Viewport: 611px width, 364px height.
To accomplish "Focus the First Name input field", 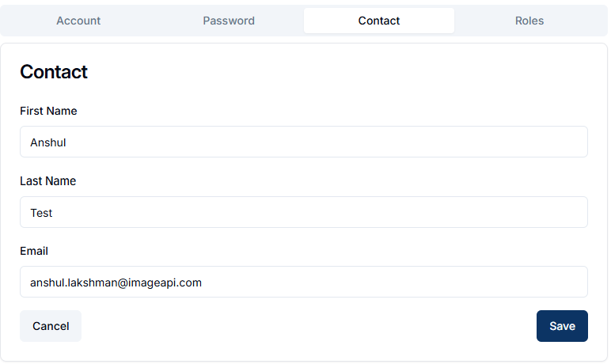I will point(304,142).
